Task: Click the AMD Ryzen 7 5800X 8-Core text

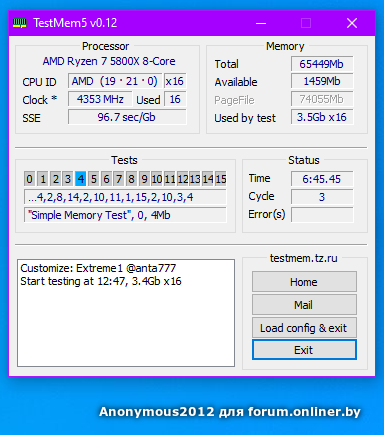Action: [x=109, y=61]
